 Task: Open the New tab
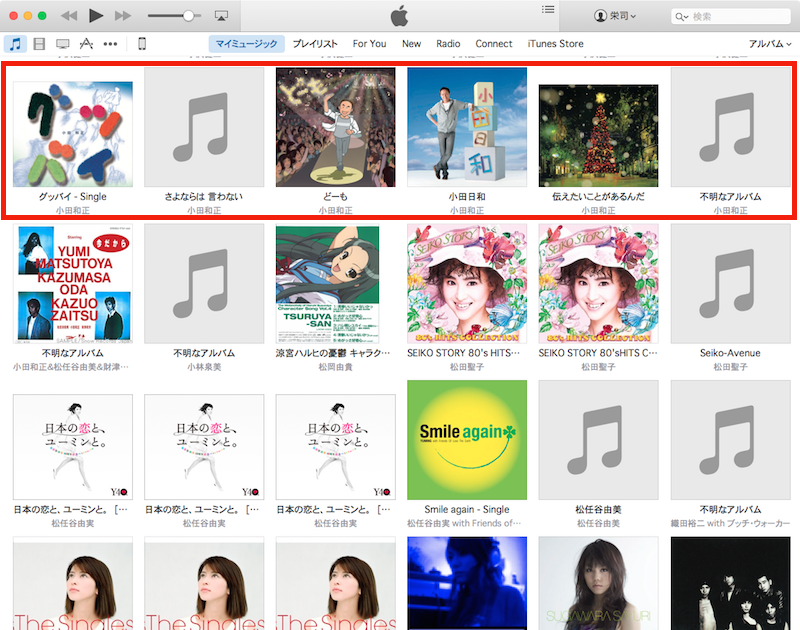(411, 44)
